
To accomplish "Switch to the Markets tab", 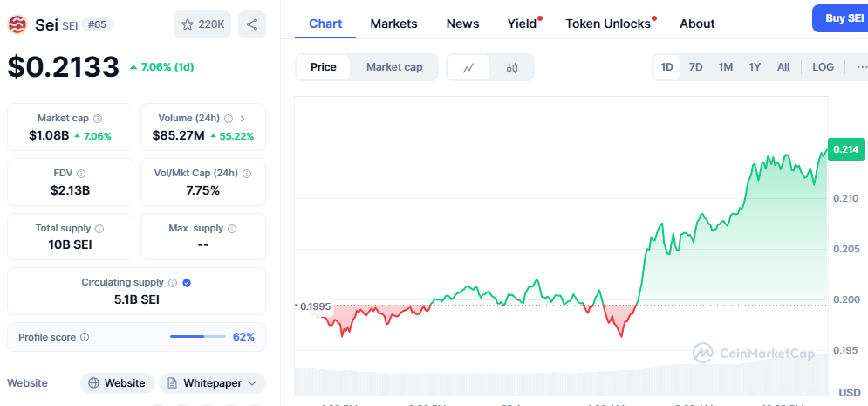I will point(393,24).
